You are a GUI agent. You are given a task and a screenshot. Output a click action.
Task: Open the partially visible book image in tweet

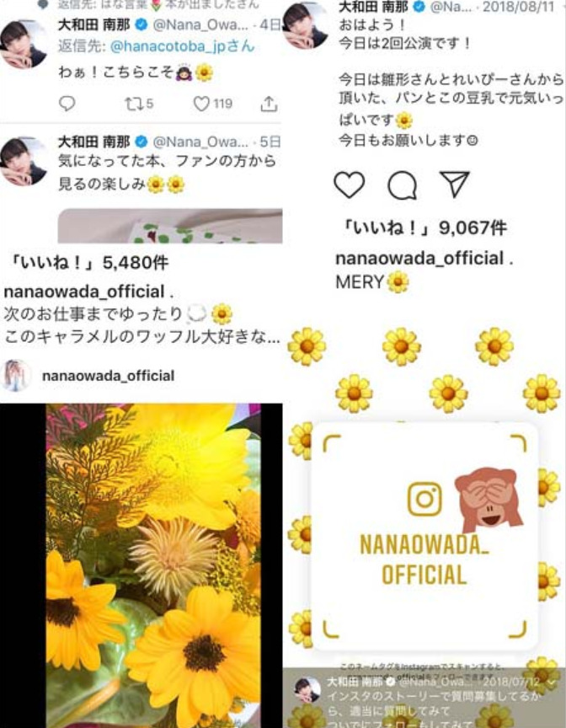coord(170,226)
